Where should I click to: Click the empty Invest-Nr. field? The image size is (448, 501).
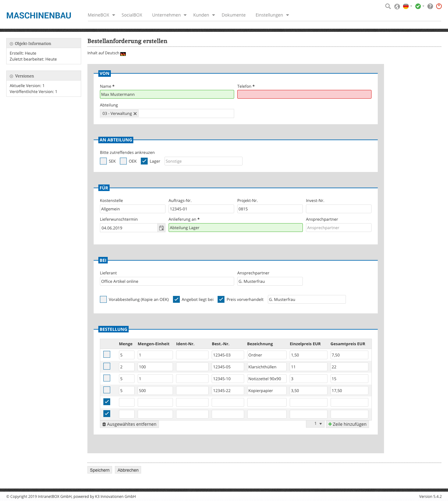click(x=339, y=209)
